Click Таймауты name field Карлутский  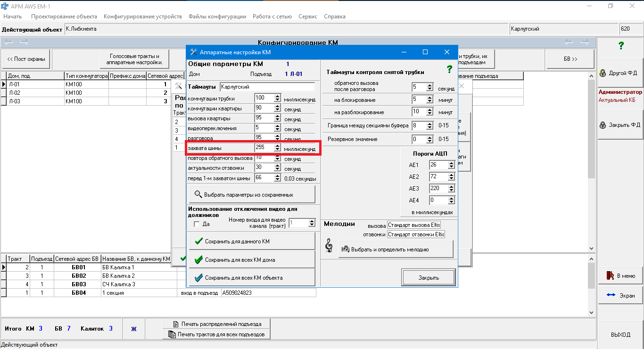pyautogui.click(x=267, y=87)
